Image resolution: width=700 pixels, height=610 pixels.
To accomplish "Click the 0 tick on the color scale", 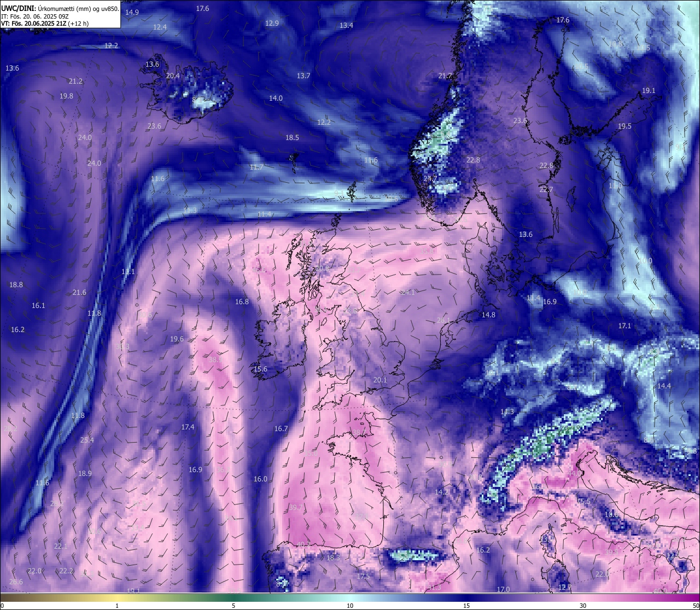I will pyautogui.click(x=2, y=605).
